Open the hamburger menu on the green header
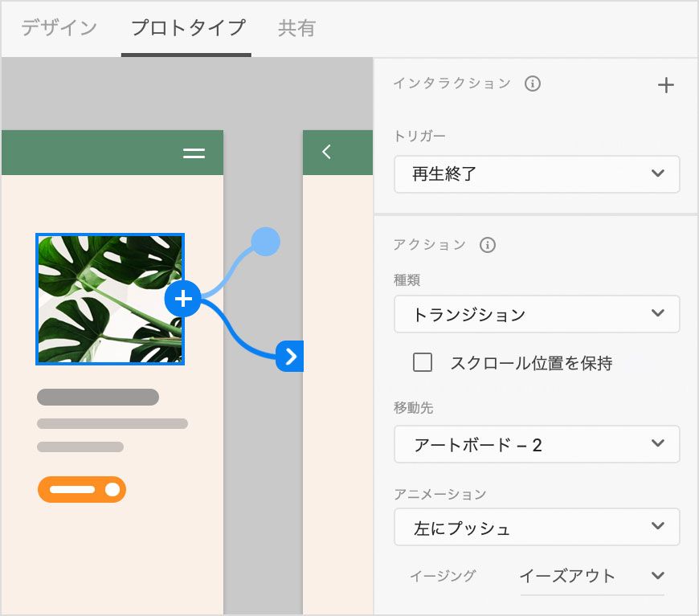 tap(194, 153)
